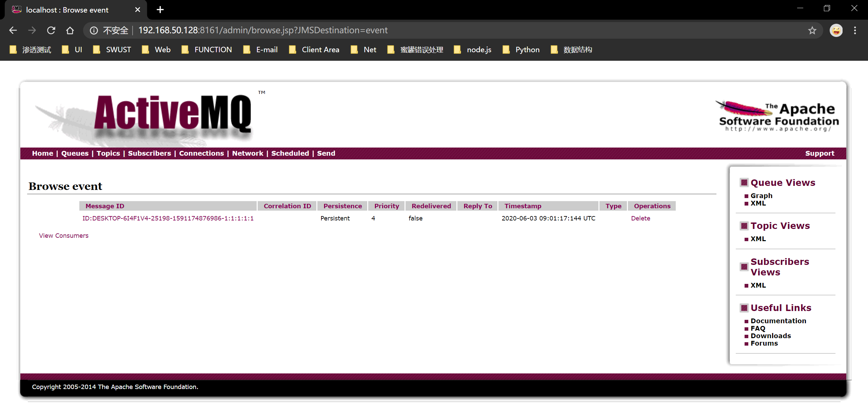Open the Send menu item
The width and height of the screenshot is (868, 407).
326,153
